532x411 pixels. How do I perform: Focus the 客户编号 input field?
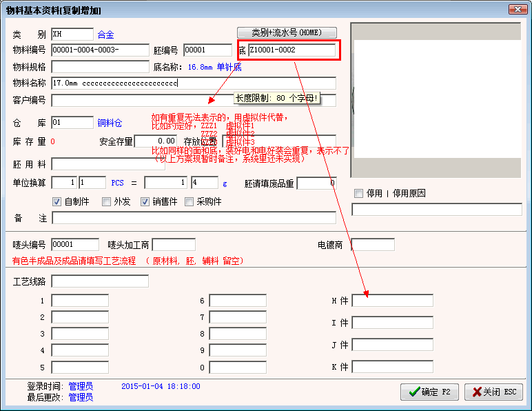pos(194,101)
